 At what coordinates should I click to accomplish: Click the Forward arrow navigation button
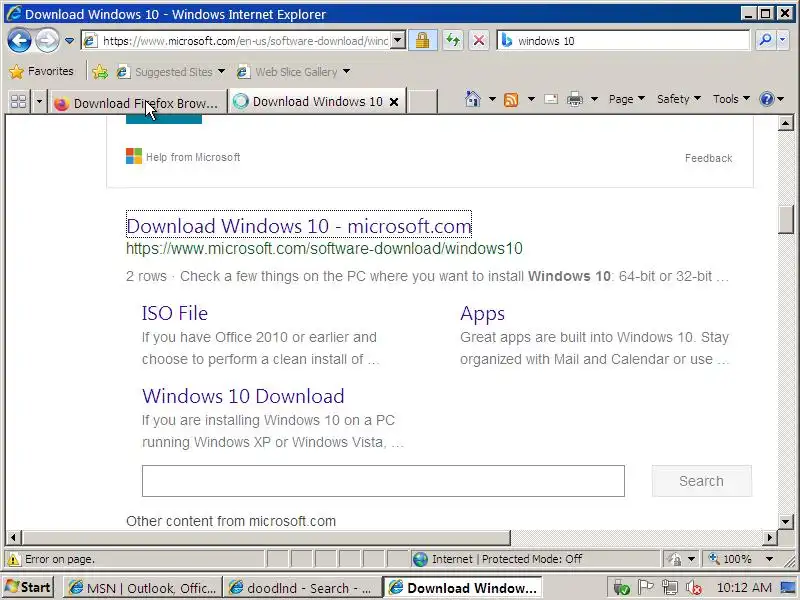click(x=47, y=40)
